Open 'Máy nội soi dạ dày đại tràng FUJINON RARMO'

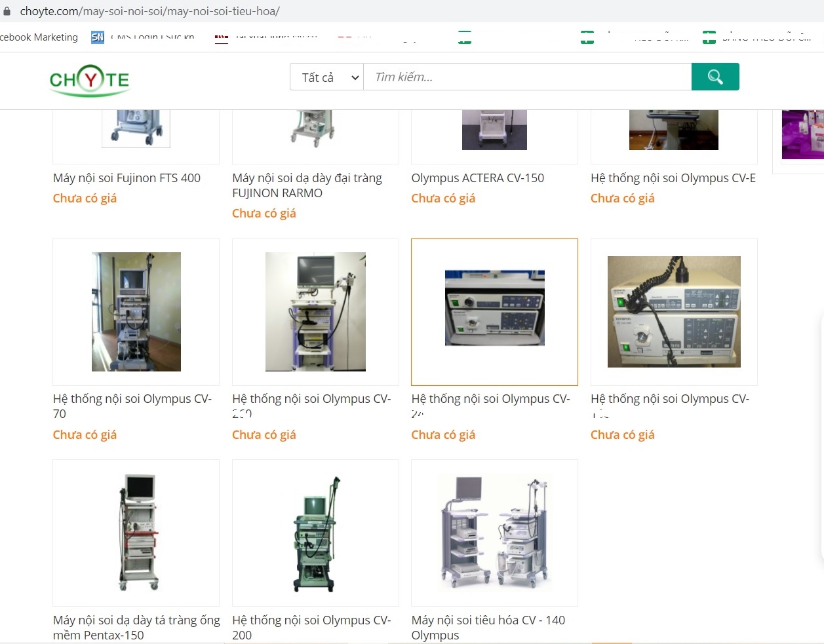click(307, 185)
